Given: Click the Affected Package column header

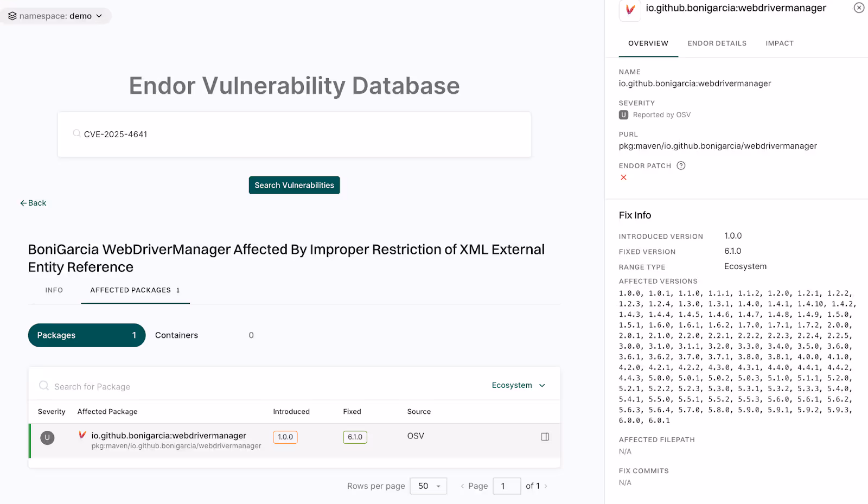Looking at the screenshot, I should click(x=107, y=412).
